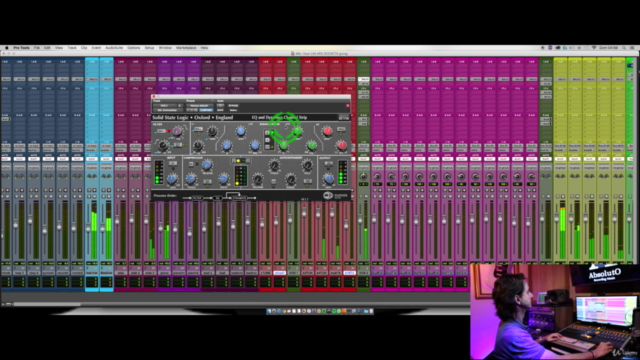Toggle the LF bell button in equaliser
The width and height of the screenshot is (640, 360).
[198, 129]
